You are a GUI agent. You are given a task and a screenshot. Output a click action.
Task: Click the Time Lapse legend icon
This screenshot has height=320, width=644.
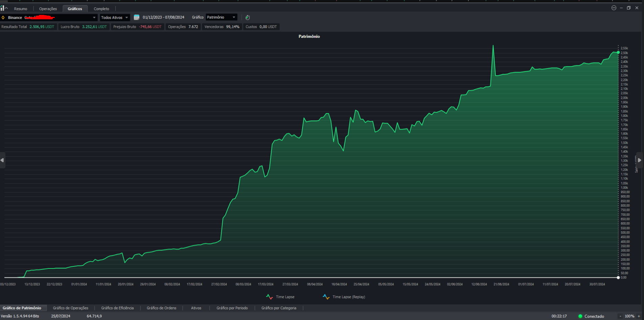pyautogui.click(x=269, y=297)
